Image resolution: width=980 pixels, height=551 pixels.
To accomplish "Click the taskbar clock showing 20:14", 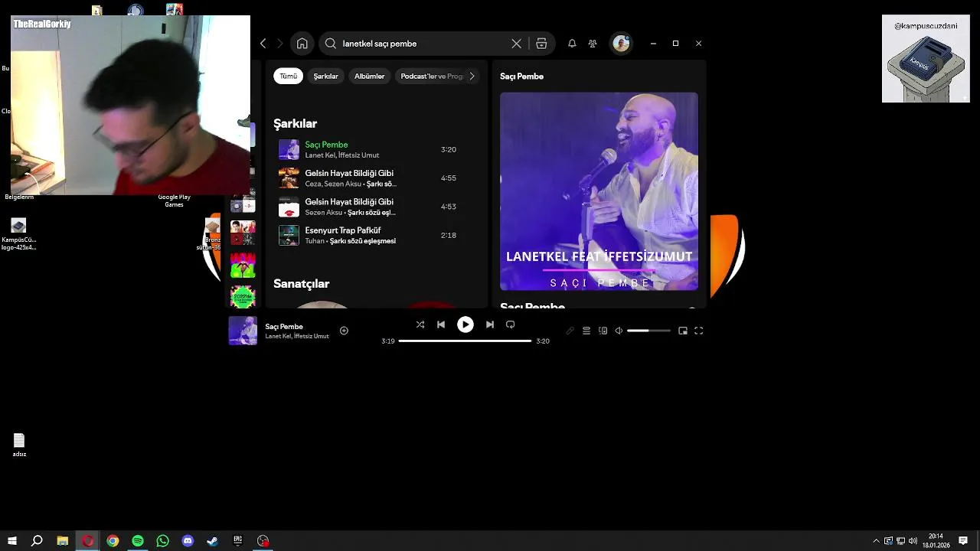I will 935,541.
